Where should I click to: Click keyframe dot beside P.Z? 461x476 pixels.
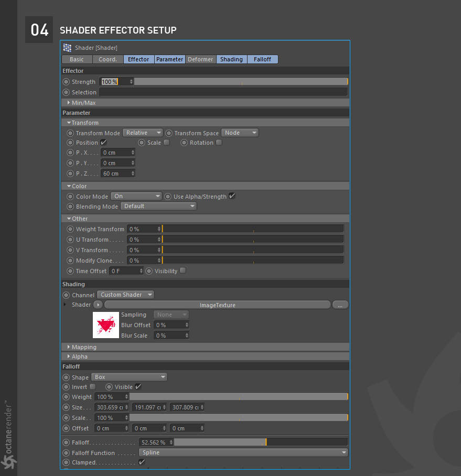tap(70, 174)
